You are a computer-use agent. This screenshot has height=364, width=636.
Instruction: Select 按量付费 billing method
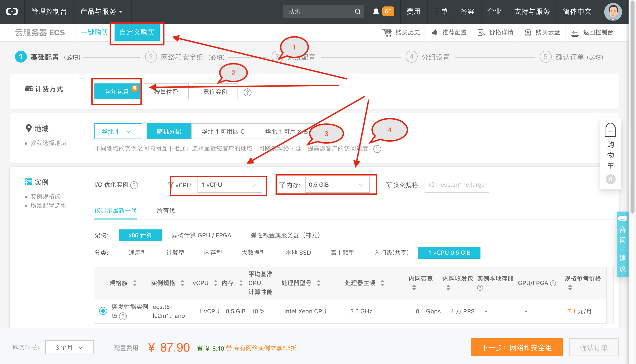(x=166, y=92)
